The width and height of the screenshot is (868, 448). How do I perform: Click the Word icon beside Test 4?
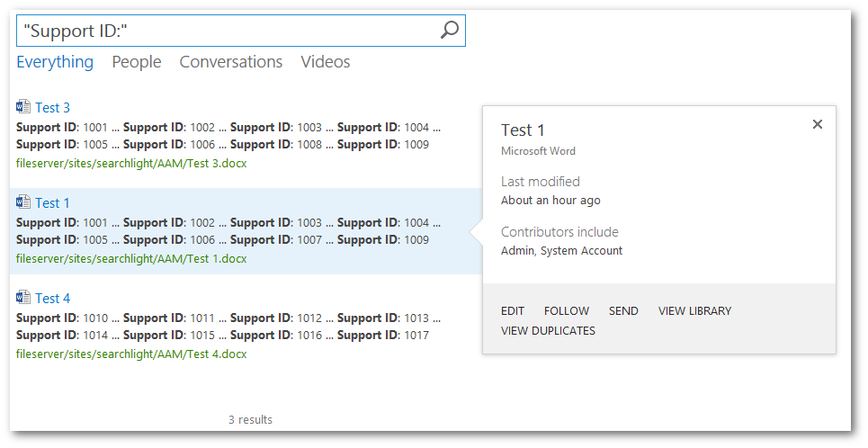point(23,298)
